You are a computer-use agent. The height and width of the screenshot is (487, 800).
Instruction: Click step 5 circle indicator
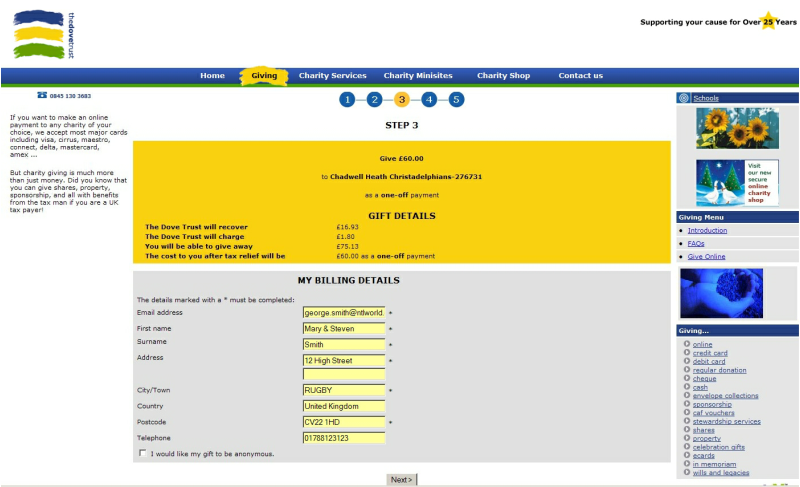[x=456, y=99]
